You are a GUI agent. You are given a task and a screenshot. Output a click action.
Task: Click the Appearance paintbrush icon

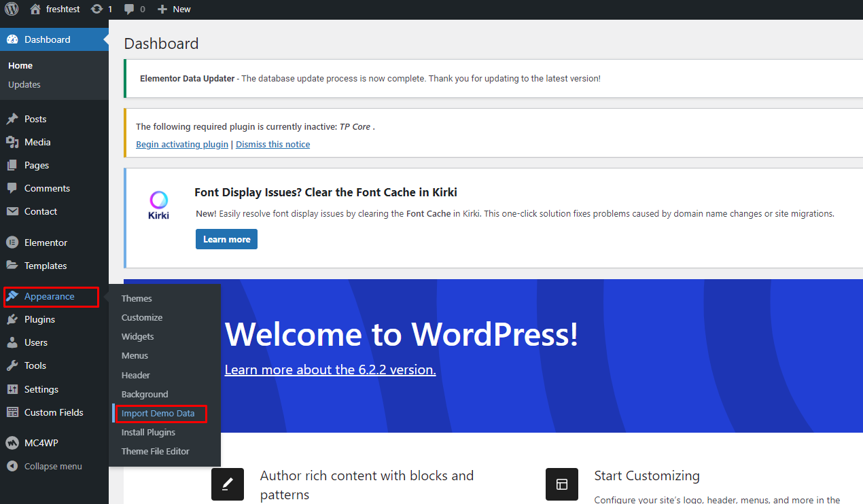12,296
